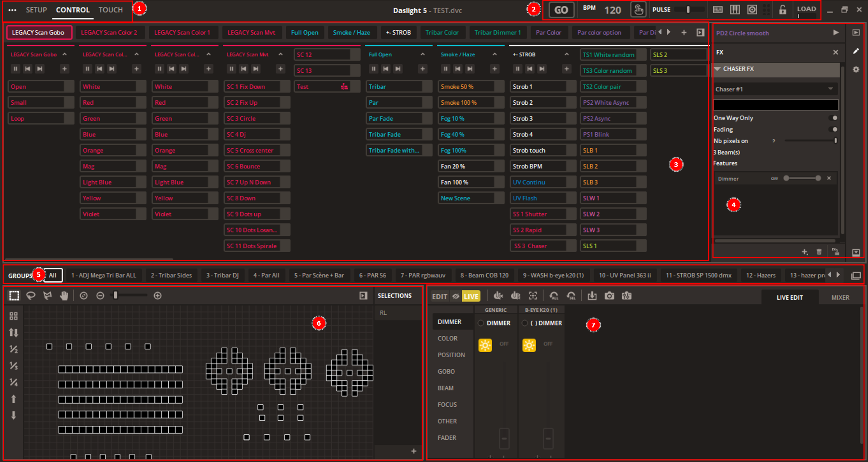Select the GENERIC DIMMER radio button
868x462 pixels.
click(481, 323)
